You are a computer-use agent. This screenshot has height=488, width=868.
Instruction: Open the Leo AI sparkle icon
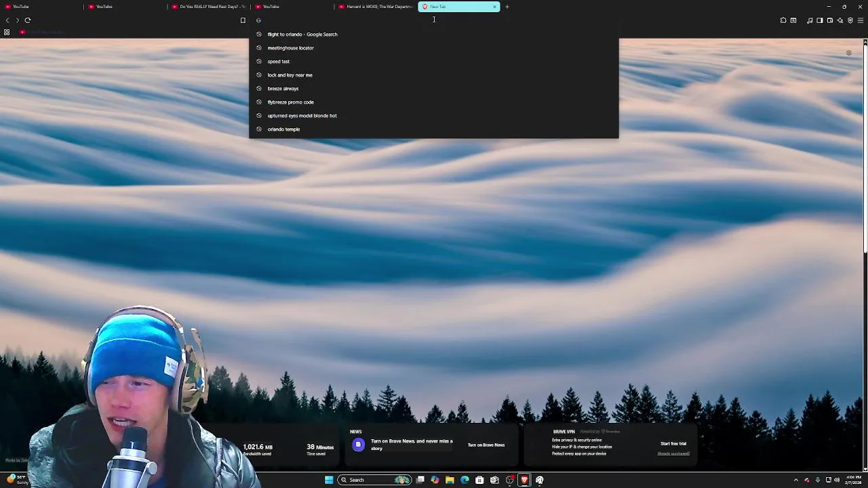click(x=840, y=20)
